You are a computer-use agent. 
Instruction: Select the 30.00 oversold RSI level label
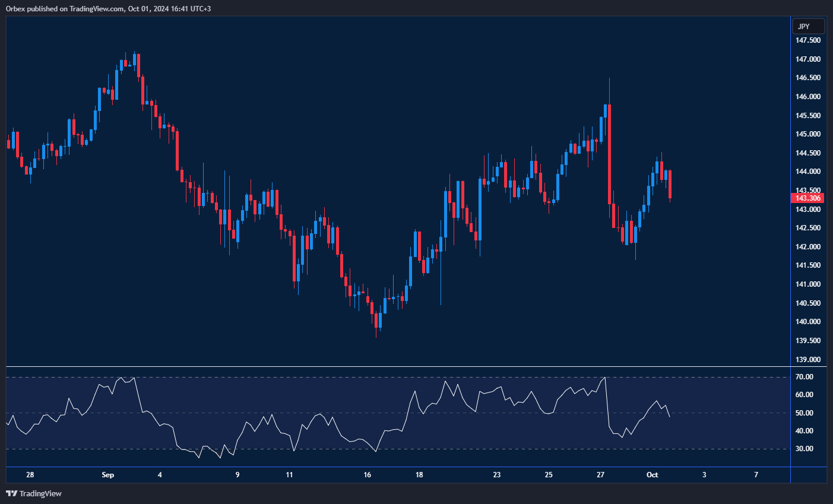[804, 449]
